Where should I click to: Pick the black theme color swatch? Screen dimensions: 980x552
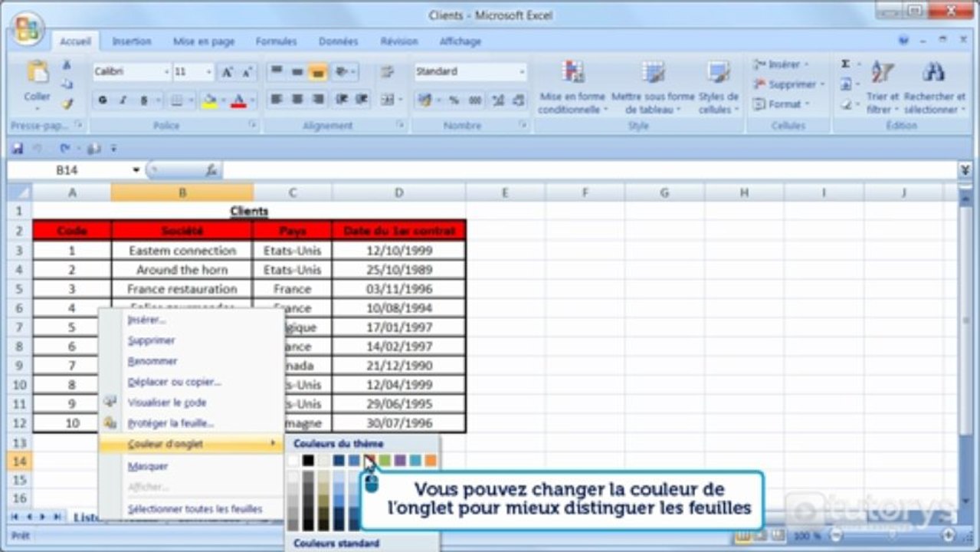tap(308, 461)
